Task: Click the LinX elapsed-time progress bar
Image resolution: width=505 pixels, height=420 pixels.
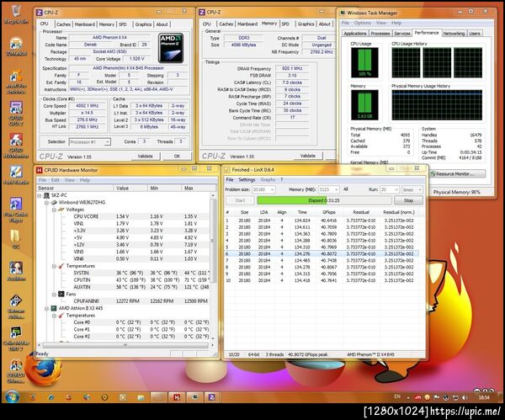Action: tap(324, 200)
